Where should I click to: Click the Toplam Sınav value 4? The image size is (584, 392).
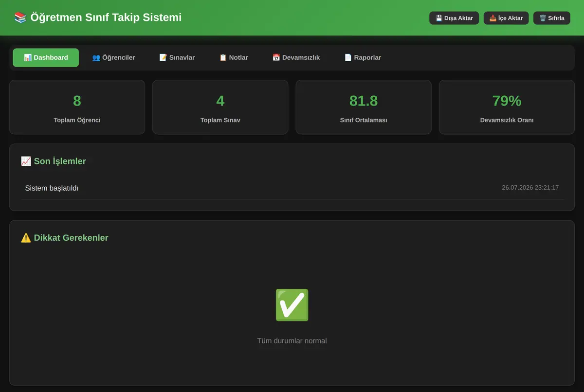pyautogui.click(x=220, y=101)
